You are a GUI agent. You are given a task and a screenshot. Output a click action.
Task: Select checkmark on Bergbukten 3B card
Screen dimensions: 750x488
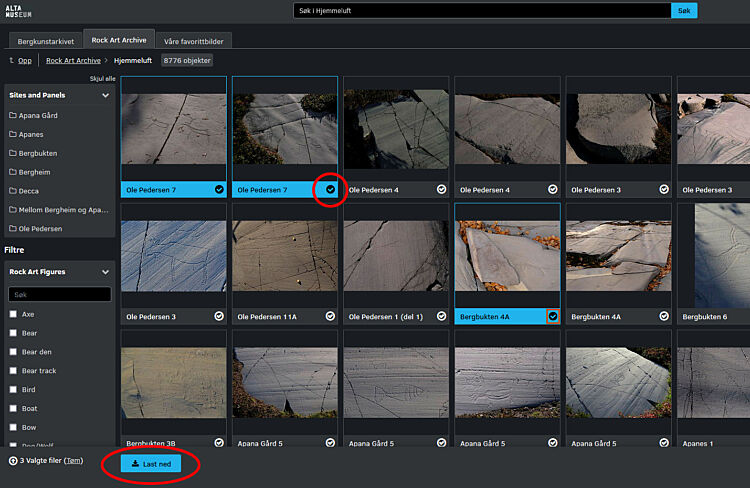[x=219, y=443]
